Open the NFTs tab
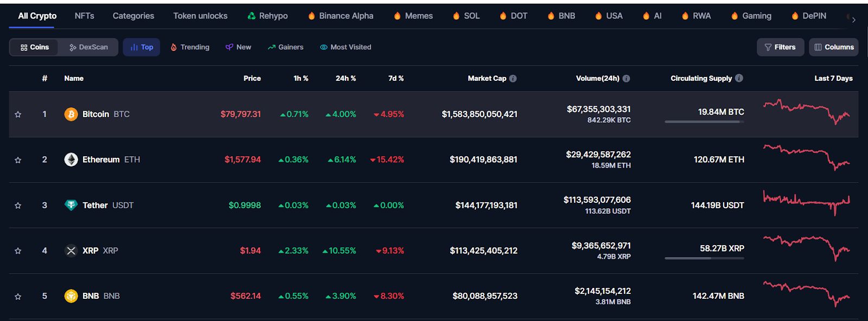This screenshot has height=321, width=868. point(85,16)
